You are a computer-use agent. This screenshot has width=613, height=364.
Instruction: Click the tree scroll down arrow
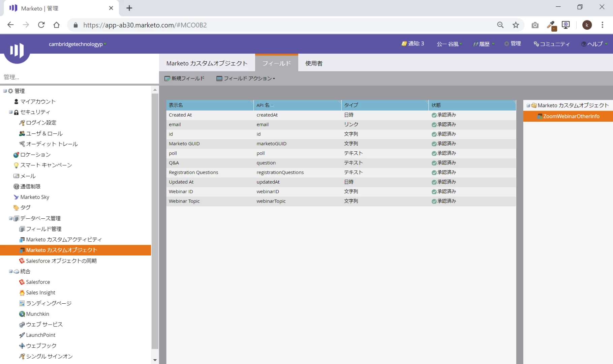tap(155, 360)
